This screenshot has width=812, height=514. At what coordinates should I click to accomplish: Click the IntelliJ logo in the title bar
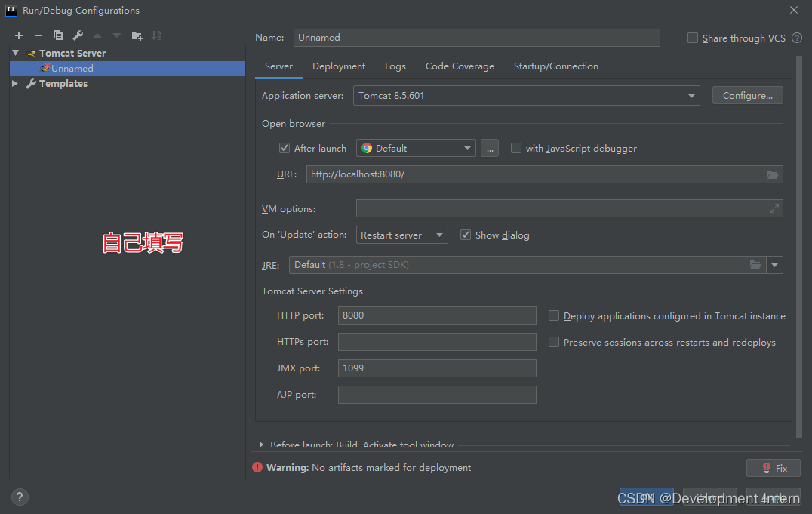coord(11,11)
